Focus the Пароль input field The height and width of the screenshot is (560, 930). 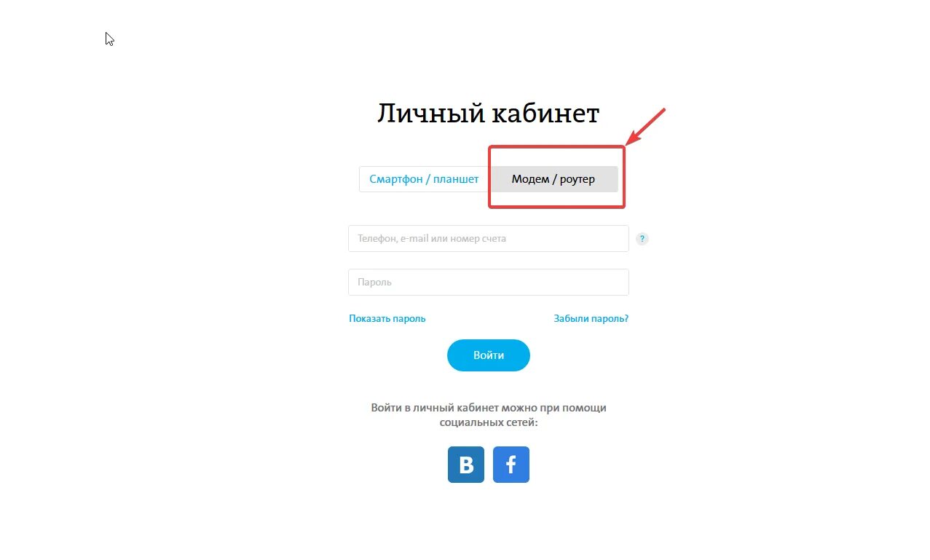tap(488, 282)
